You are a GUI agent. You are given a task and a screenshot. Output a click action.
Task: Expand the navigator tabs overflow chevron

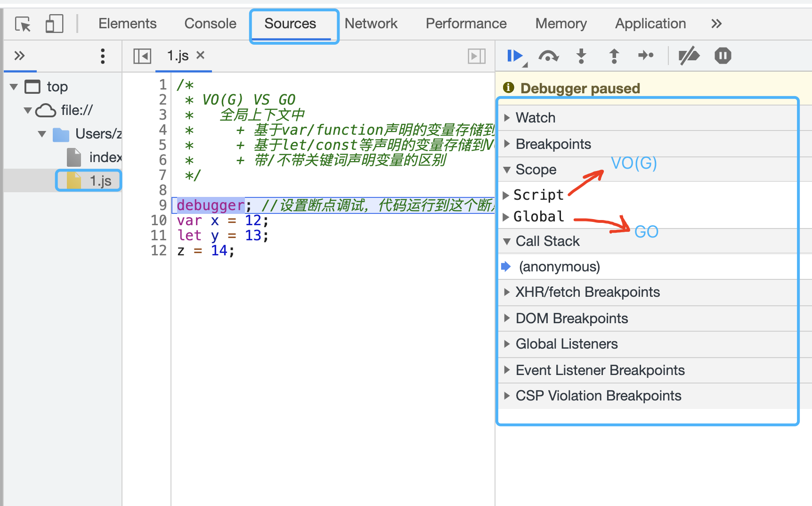click(19, 56)
